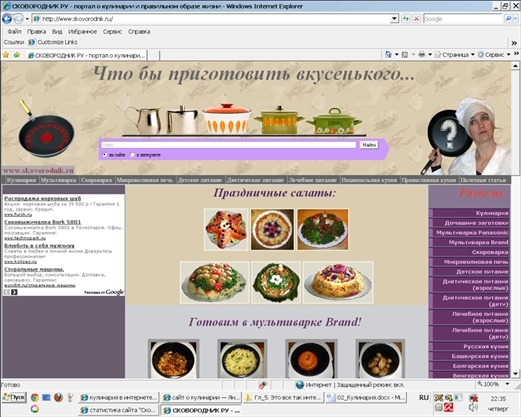Click inside the site search text field
521x417 pixels.
[229, 145]
